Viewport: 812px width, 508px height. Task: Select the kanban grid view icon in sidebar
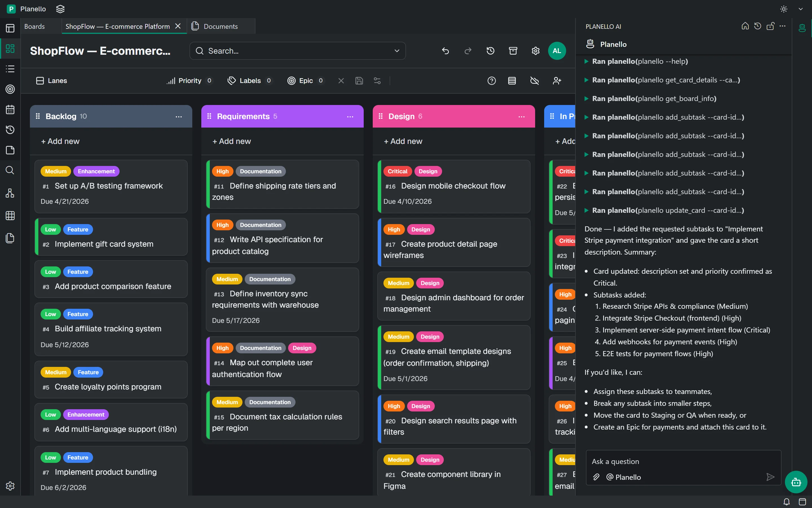point(10,49)
